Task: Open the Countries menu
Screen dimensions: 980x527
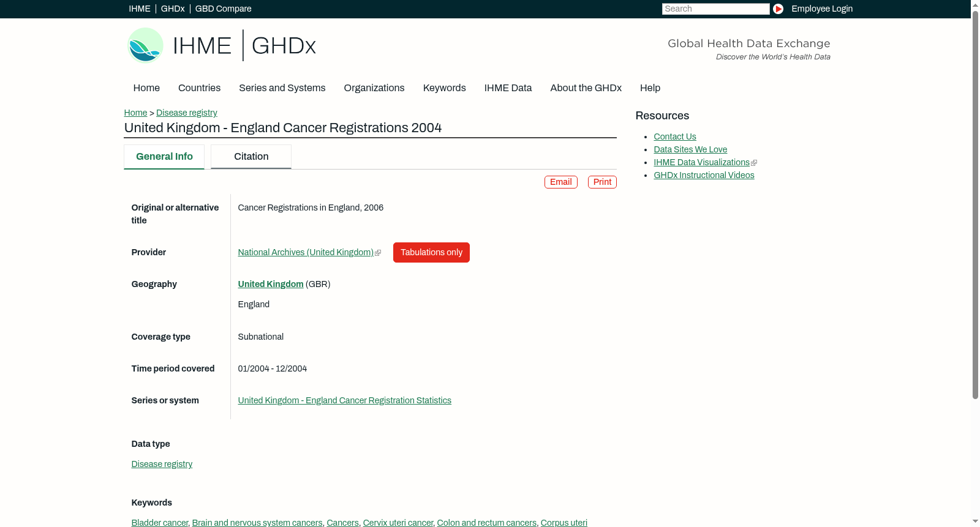Action: pyautogui.click(x=199, y=88)
